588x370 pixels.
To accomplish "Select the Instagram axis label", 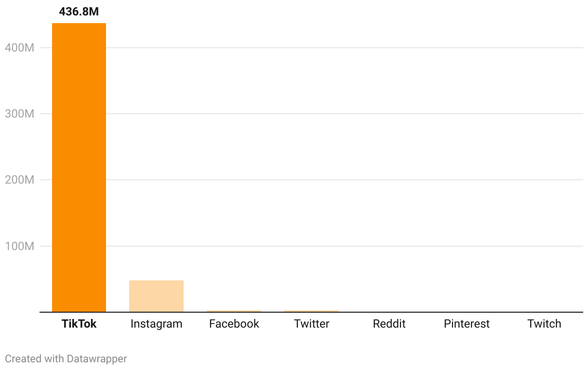I will click(x=156, y=324).
